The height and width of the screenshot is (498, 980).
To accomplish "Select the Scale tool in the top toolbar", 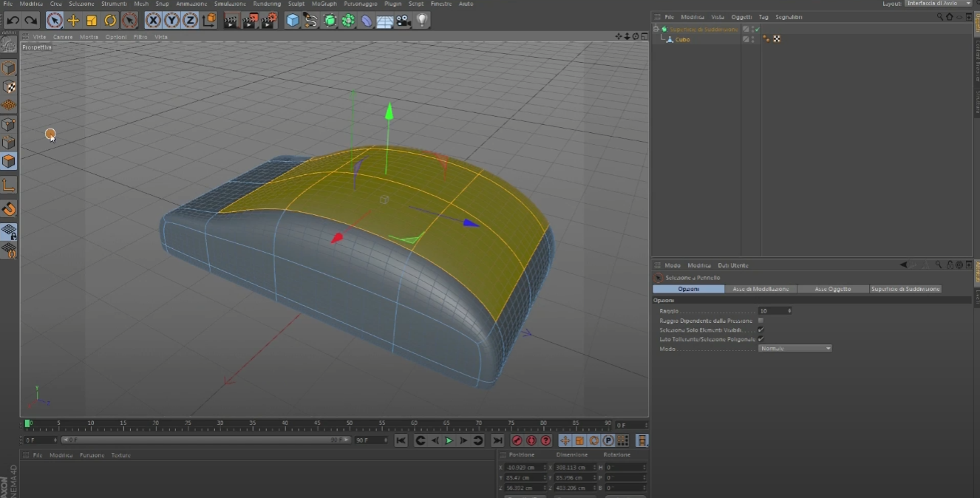I will [92, 21].
